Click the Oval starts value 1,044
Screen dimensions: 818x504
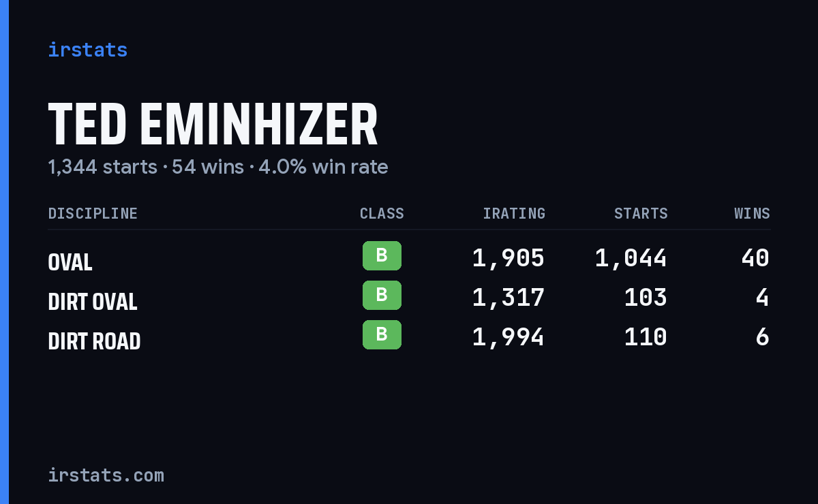tap(631, 258)
